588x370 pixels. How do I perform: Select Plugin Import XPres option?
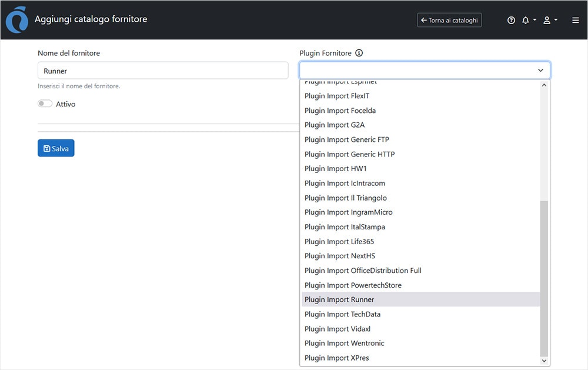point(336,358)
